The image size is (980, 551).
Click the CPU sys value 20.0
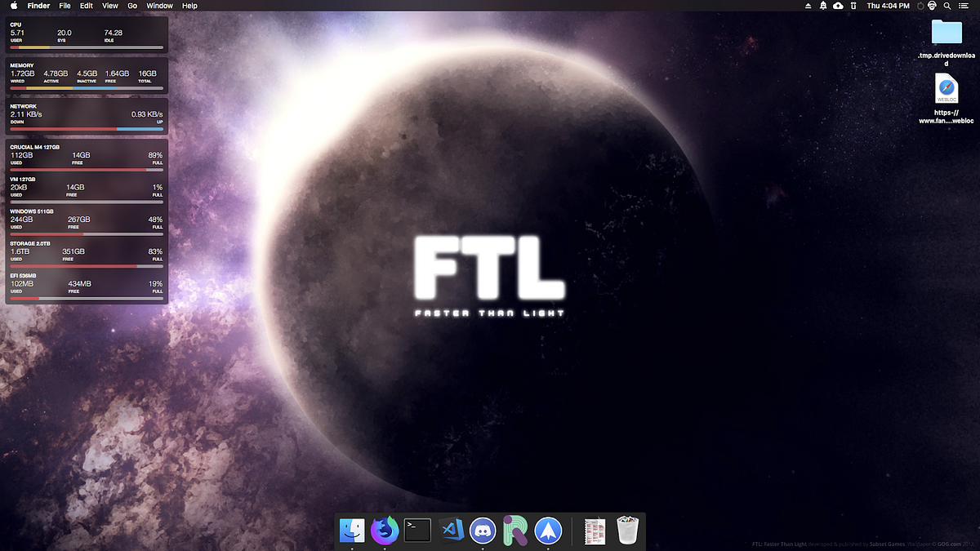tap(65, 33)
